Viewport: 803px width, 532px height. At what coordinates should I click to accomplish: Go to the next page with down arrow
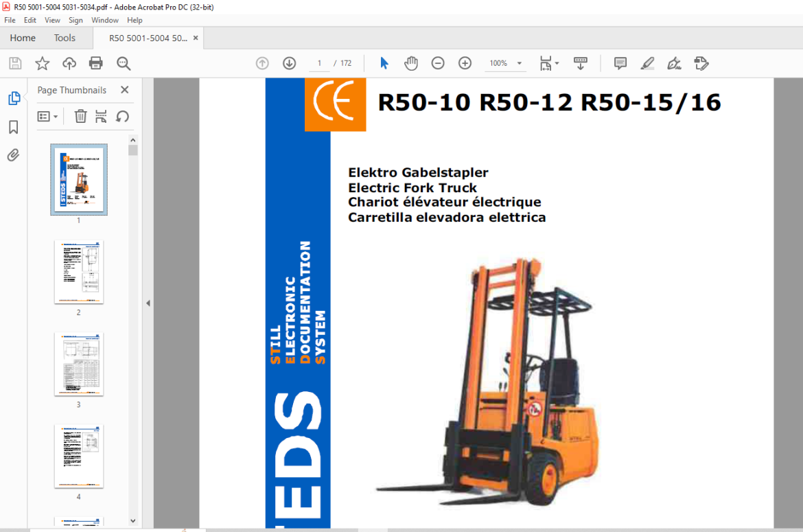tap(290, 63)
